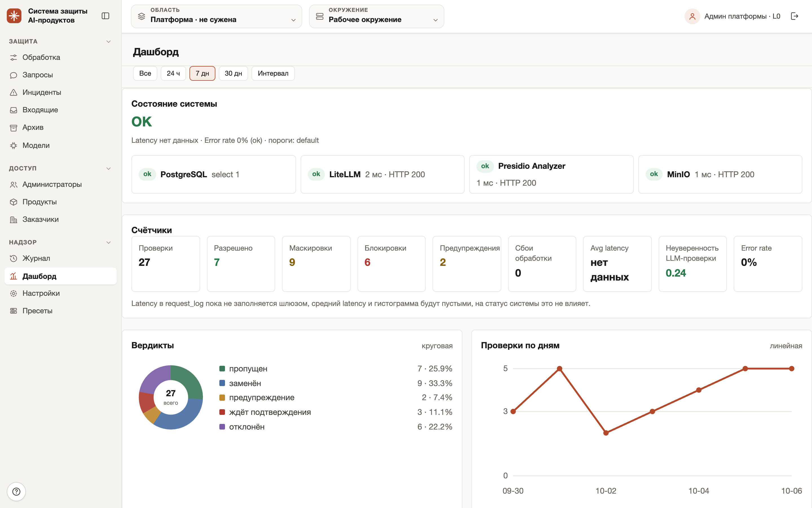812x508 pixels.
Task: Open Настройки via its gear icon
Action: pos(14,293)
